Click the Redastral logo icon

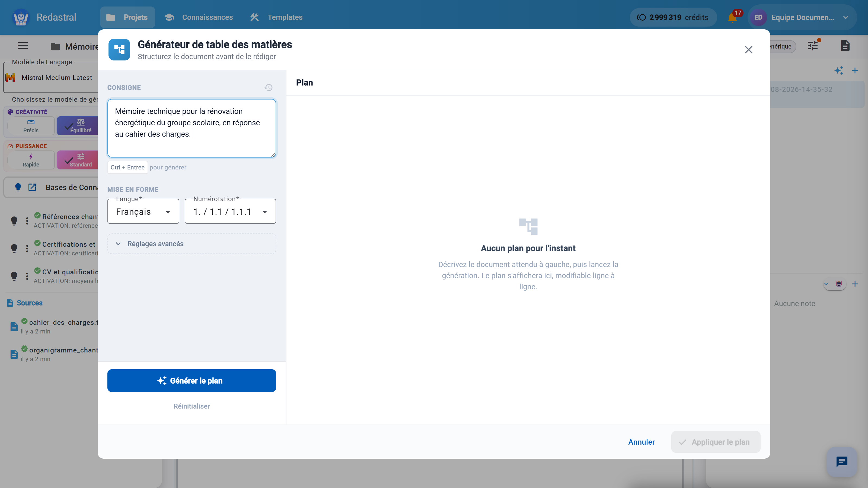click(21, 17)
